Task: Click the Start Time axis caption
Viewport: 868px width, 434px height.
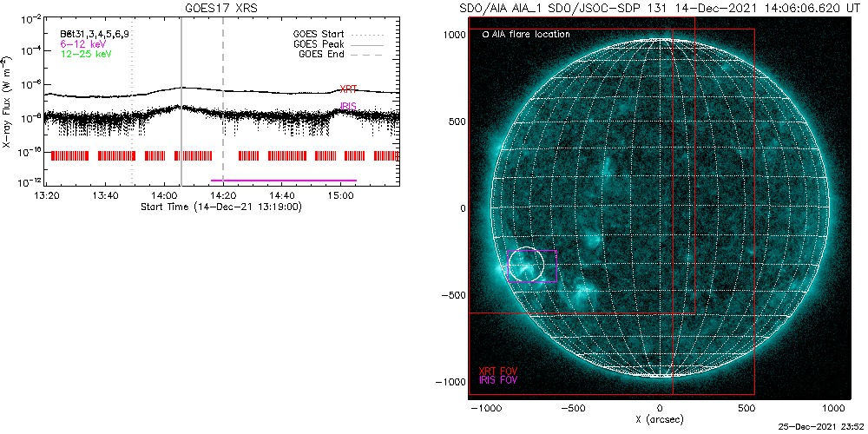Action: (221, 206)
